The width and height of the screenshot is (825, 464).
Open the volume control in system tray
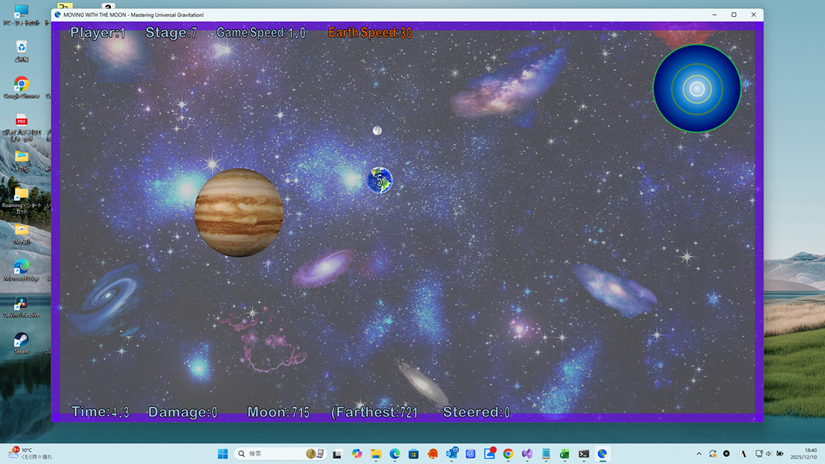[769, 453]
